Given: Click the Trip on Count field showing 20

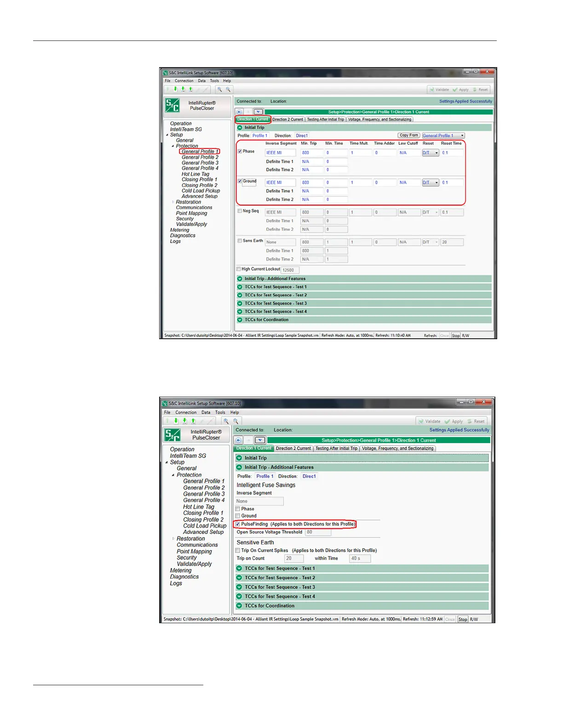Looking at the screenshot, I should pos(294,558).
